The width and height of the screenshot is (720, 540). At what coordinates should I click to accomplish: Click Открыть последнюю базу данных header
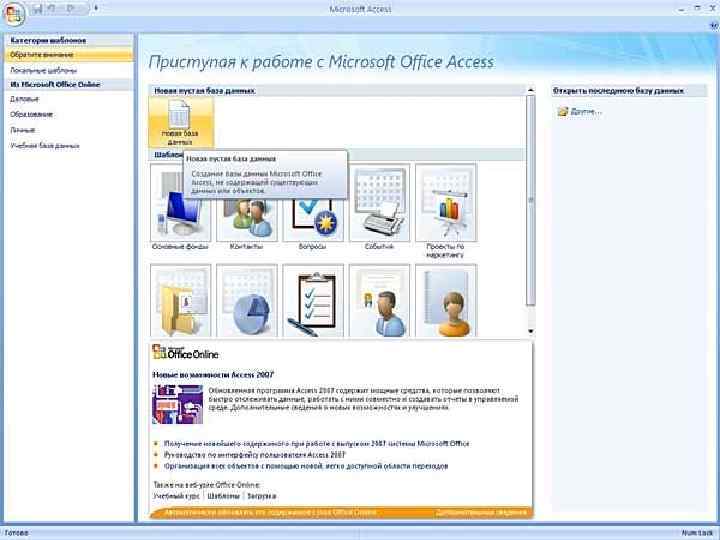tap(629, 91)
